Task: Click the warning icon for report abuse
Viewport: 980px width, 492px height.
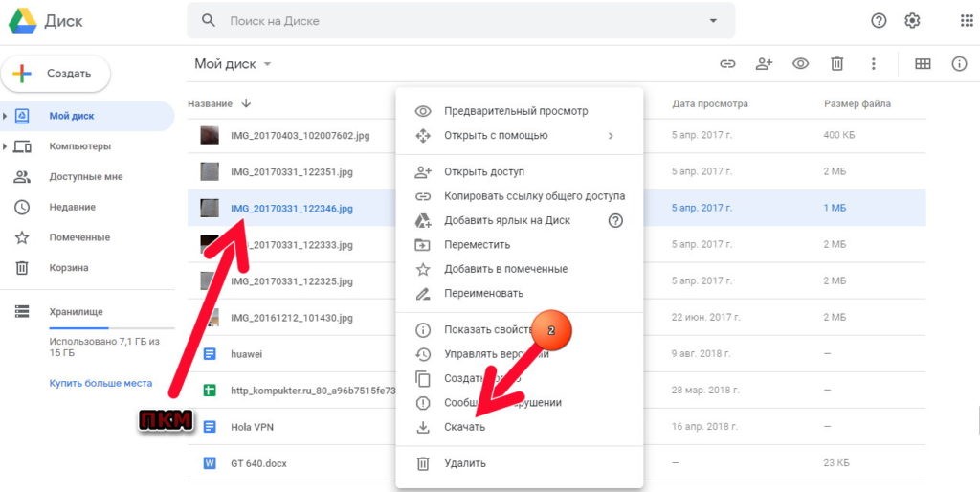Action: pyautogui.click(x=423, y=403)
